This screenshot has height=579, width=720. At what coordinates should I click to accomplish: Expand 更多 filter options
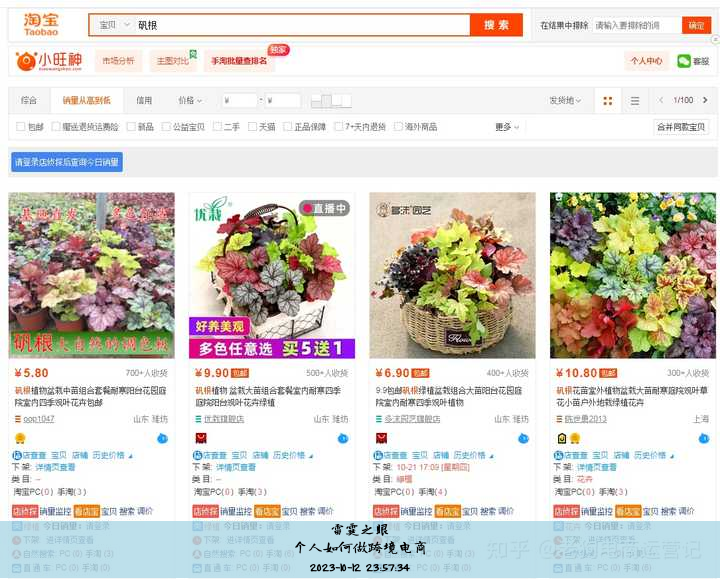point(507,127)
